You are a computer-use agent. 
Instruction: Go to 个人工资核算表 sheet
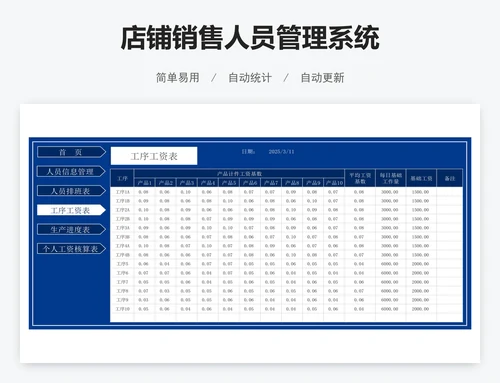click(71, 249)
